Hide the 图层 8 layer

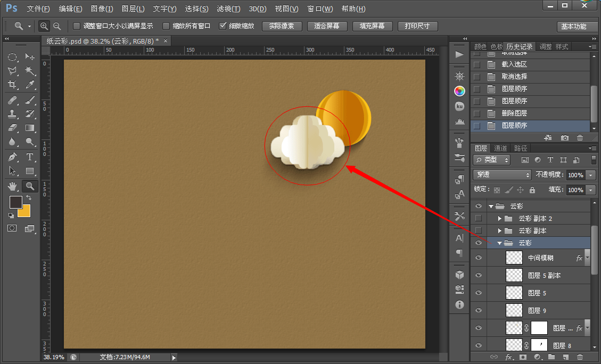click(479, 345)
